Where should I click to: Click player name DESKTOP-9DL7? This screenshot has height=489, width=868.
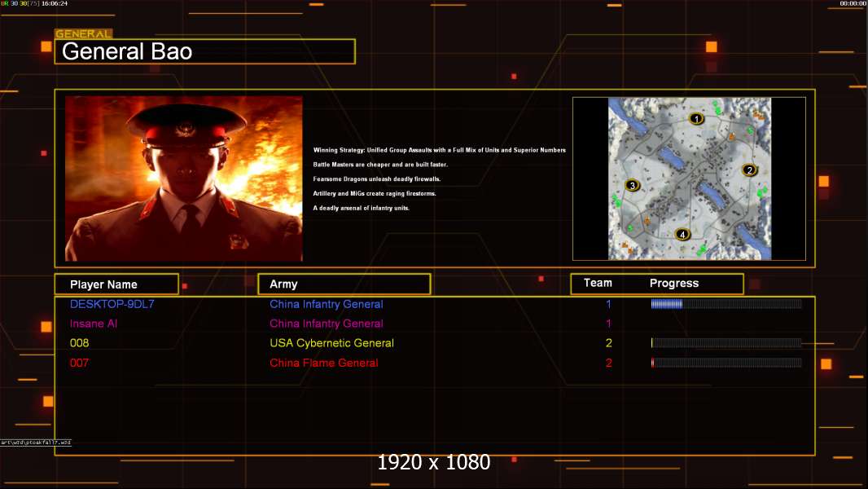(x=112, y=304)
